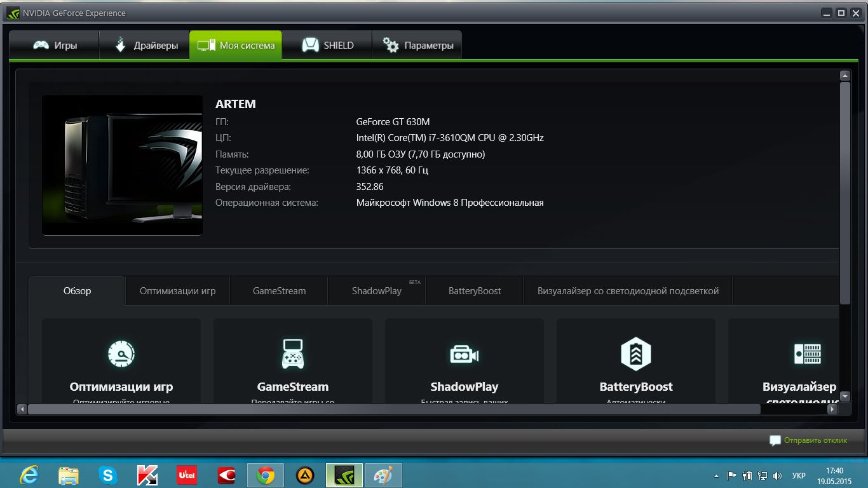The width and height of the screenshot is (868, 488).
Task: Click the vertical scrollbar up arrow
Action: point(844,76)
